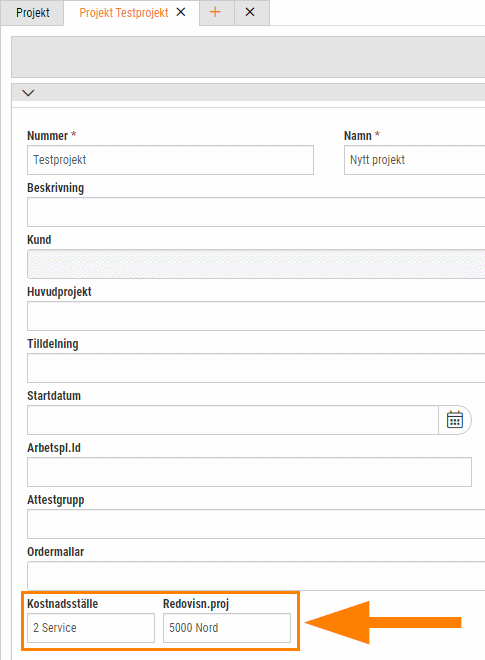This screenshot has height=660, width=485.
Task: Click the Startdatum date input box
Action: pyautogui.click(x=233, y=420)
